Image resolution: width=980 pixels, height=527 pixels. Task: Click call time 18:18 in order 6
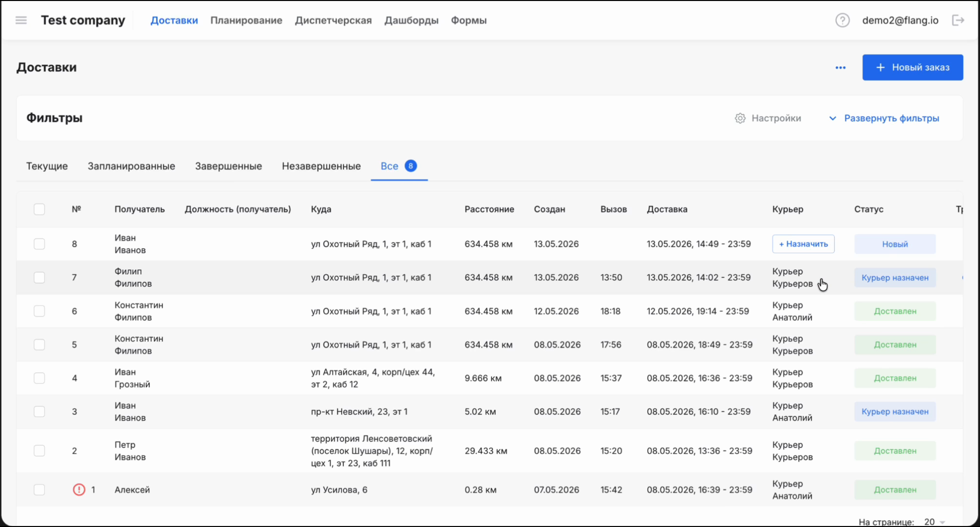tap(610, 311)
